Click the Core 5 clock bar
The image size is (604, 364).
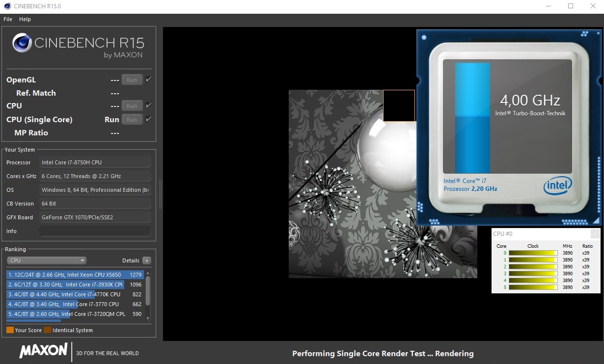click(533, 287)
